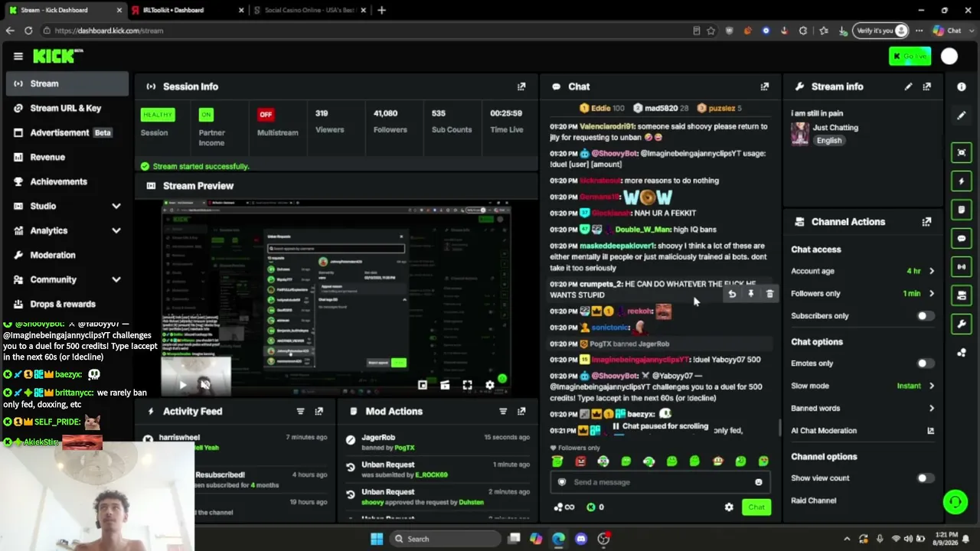This screenshot has height=551, width=980.
Task: Pin the crumpets_2 chat message
Action: click(750, 294)
